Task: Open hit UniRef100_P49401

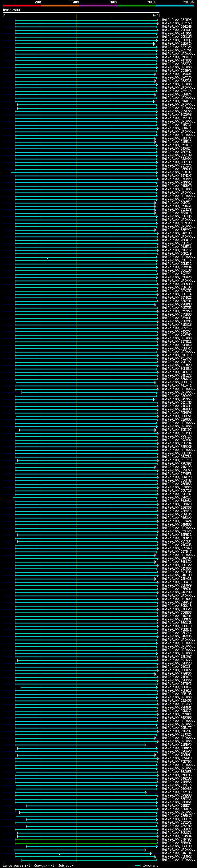Action: [x=176, y=74]
